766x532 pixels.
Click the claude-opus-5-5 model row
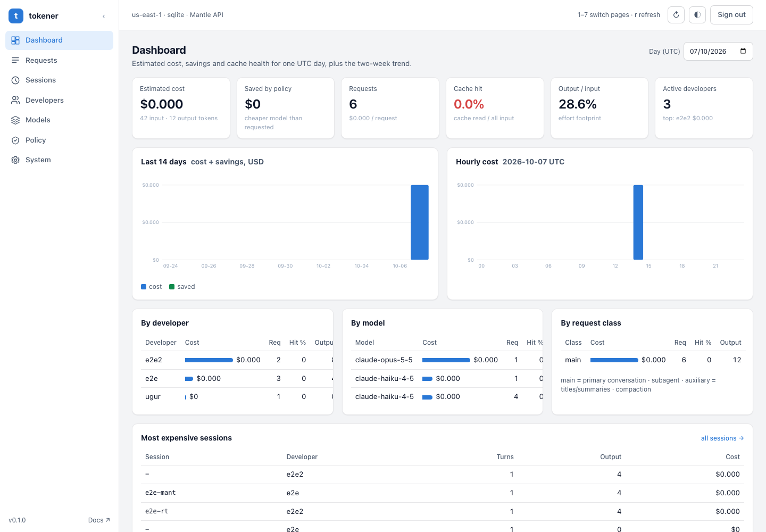447,360
